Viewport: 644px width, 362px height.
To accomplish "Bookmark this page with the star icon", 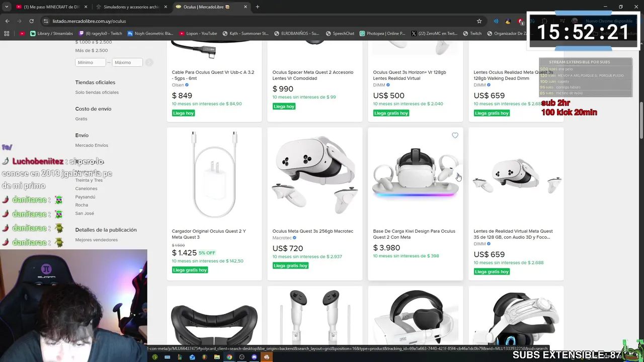I will [x=479, y=21].
